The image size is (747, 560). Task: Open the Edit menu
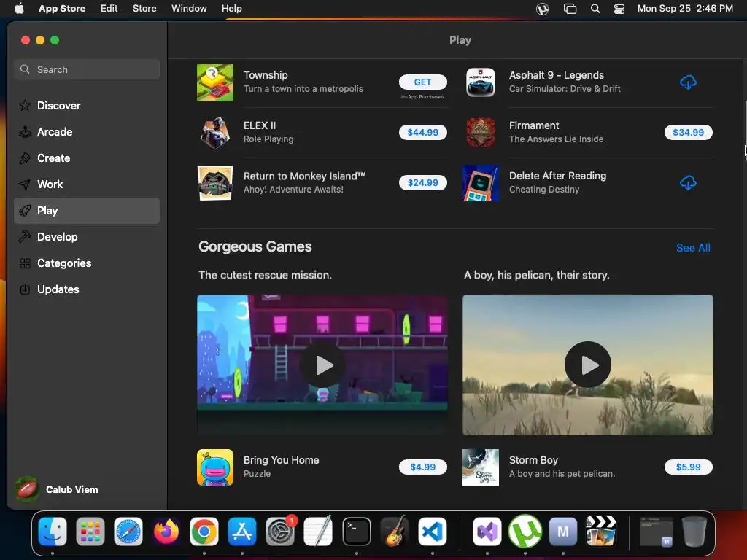pos(109,9)
